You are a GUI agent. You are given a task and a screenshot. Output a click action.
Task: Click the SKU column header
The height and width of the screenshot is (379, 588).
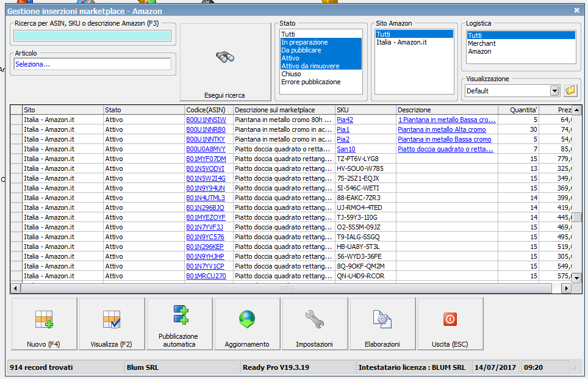(x=365, y=110)
